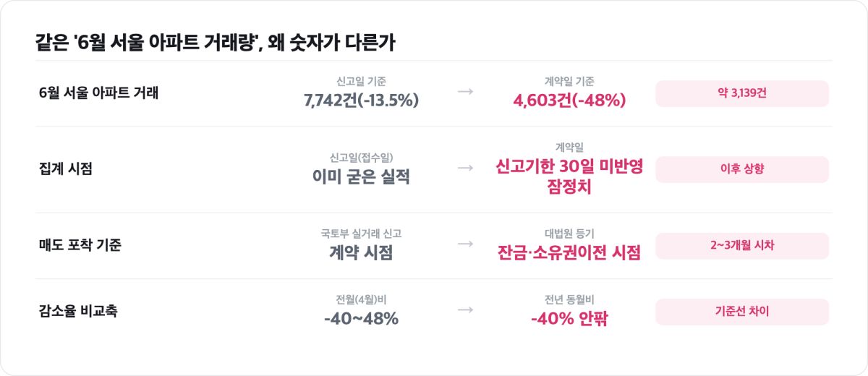Select the 6월 서울 아파트 거래 row label
Viewport: 868px width, 376px height.
(98, 93)
